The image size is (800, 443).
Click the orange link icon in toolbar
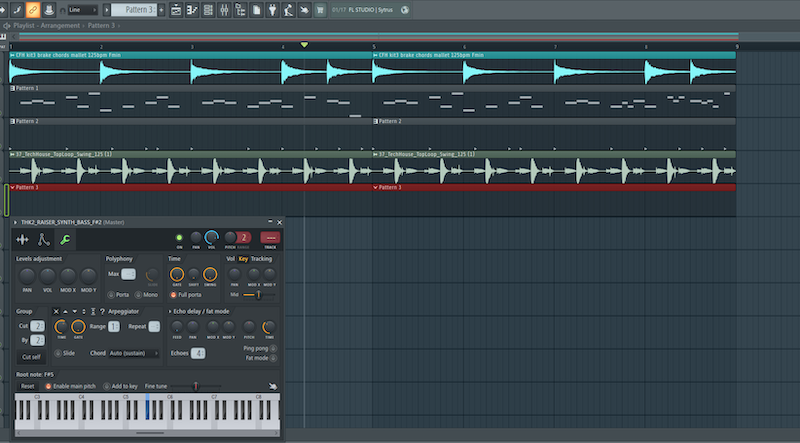click(x=33, y=10)
